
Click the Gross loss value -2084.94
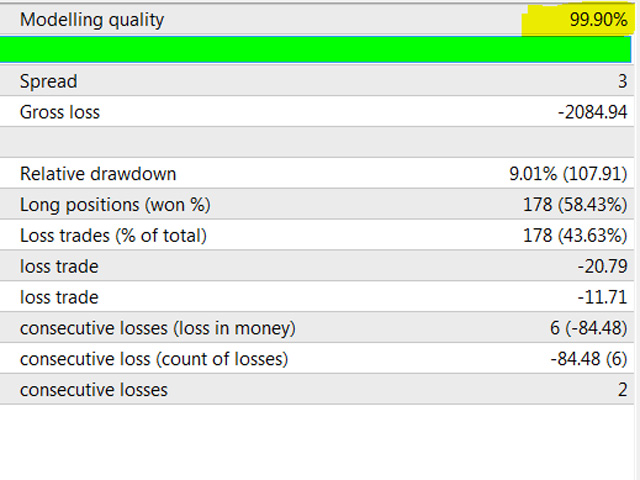pos(592,112)
